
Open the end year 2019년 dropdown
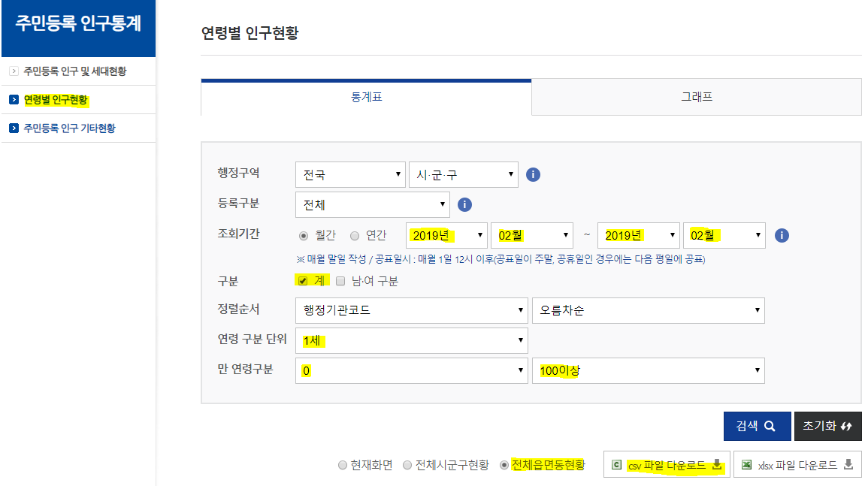(x=639, y=235)
